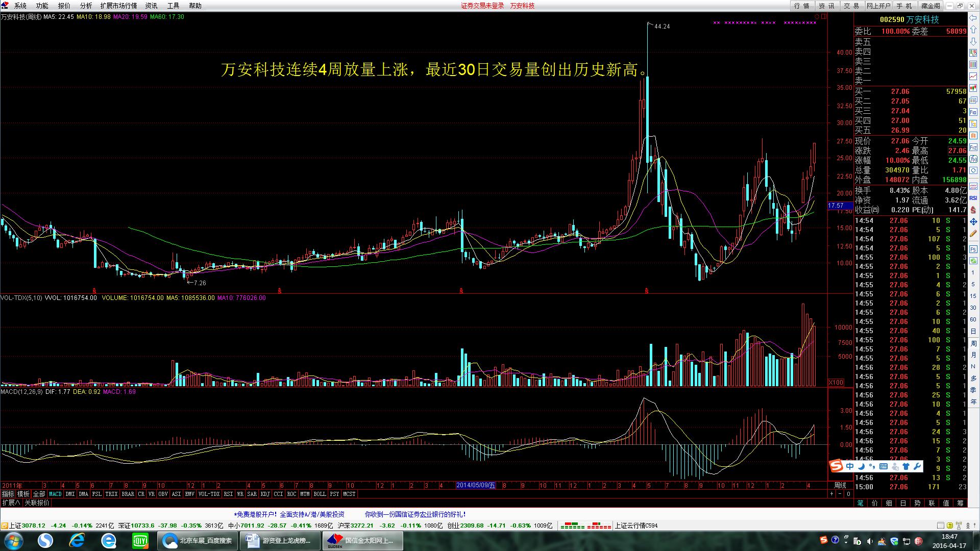
Task: Click the RSI indicator icon in sidebar
Action: 973,197
